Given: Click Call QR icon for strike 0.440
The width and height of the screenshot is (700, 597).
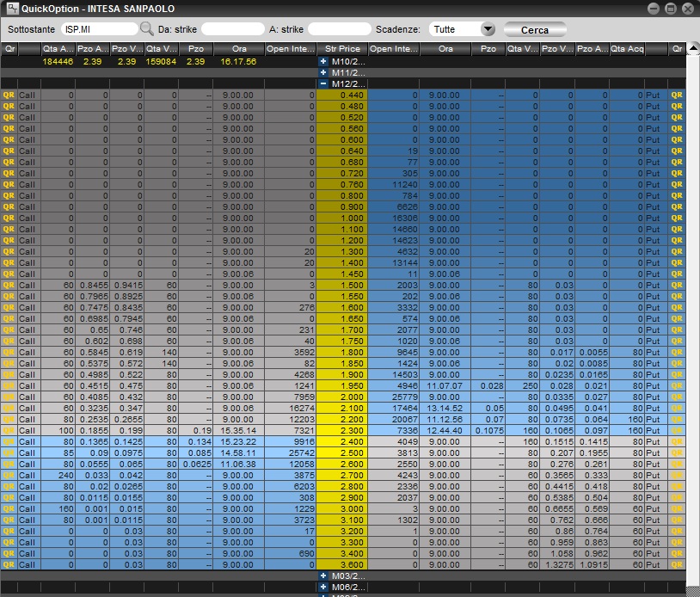Looking at the screenshot, I should tap(9, 95).
